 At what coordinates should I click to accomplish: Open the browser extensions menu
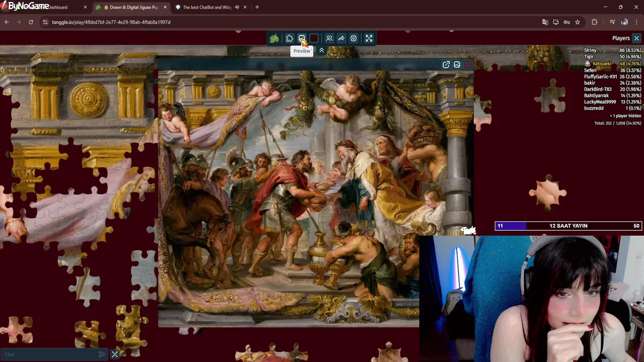pyautogui.click(x=594, y=22)
